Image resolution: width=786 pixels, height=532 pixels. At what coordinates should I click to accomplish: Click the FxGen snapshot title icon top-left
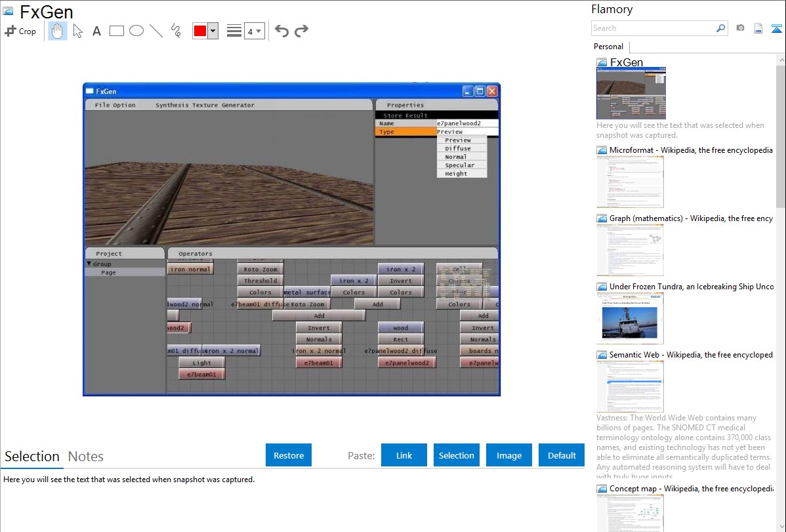[x=9, y=11]
